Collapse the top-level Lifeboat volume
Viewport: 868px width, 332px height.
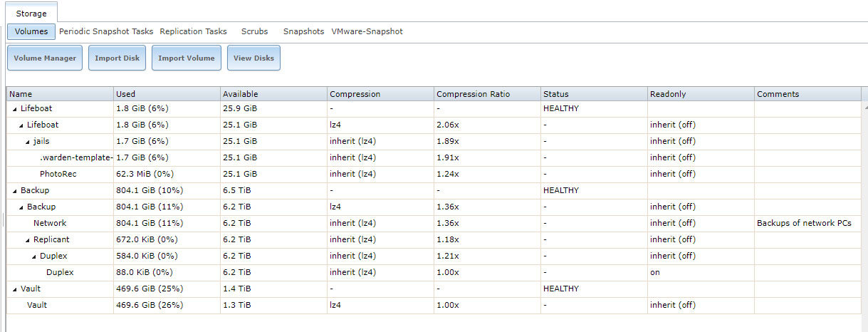pos(14,109)
